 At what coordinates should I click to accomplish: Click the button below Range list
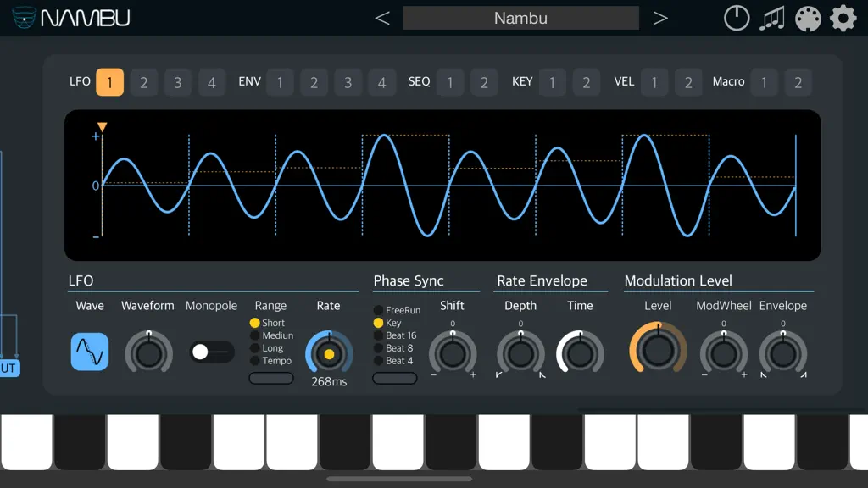[x=271, y=379]
